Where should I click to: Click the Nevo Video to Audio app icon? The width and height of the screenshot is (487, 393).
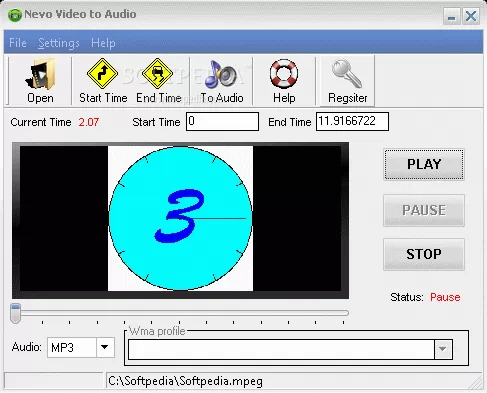(x=15, y=15)
